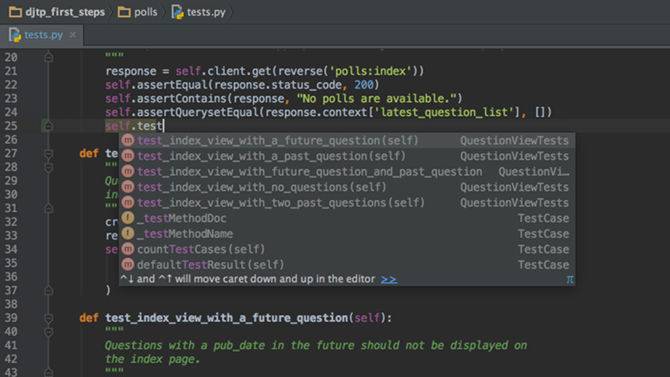Click field icon beside _testMethodDoc
Viewport: 670px width, 377px height.
point(128,218)
